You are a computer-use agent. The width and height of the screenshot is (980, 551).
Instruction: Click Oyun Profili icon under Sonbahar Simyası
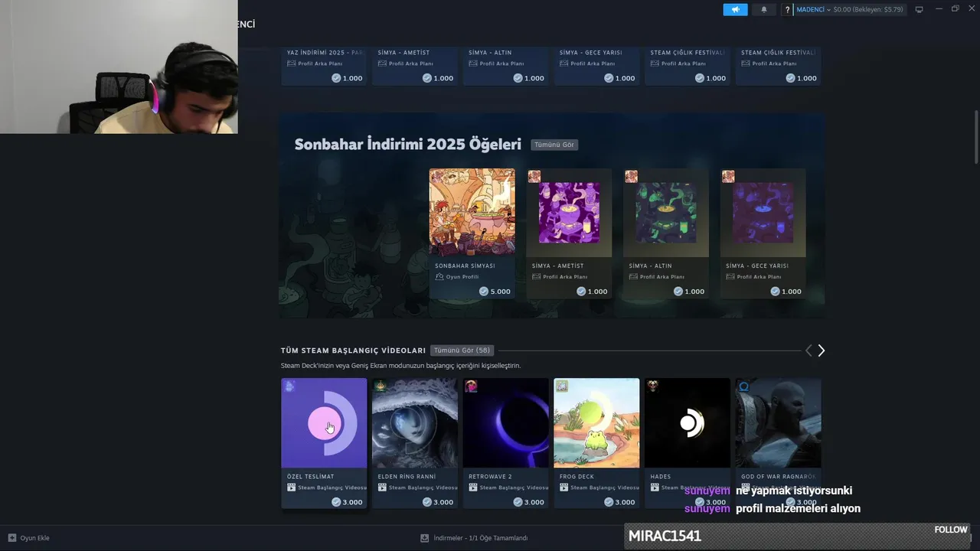tap(439, 277)
